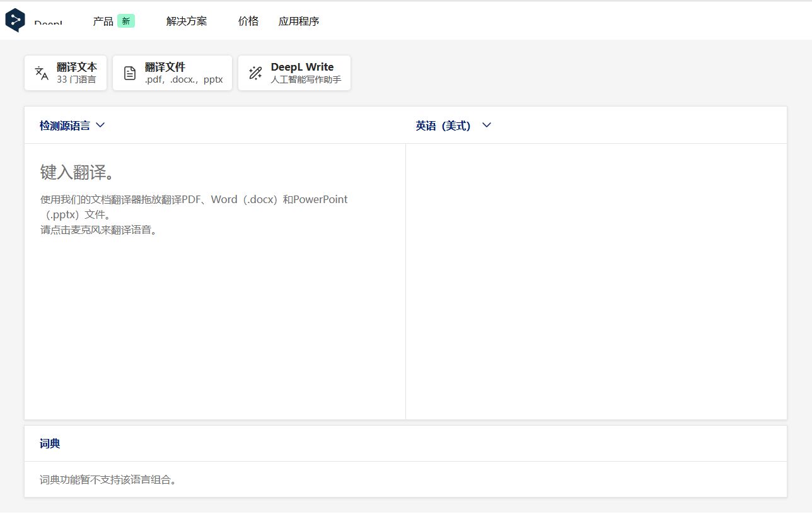Click hint text 请点击麦克风来翻译语音。
Screen dimensions: 812x514
click(x=100, y=230)
